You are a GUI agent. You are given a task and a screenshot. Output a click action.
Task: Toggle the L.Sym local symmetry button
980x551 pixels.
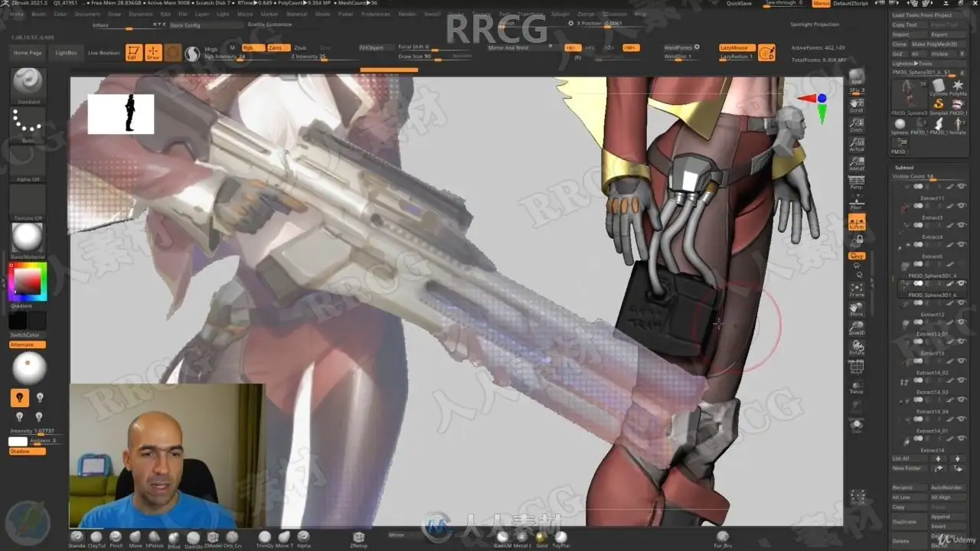pyautogui.click(x=857, y=222)
